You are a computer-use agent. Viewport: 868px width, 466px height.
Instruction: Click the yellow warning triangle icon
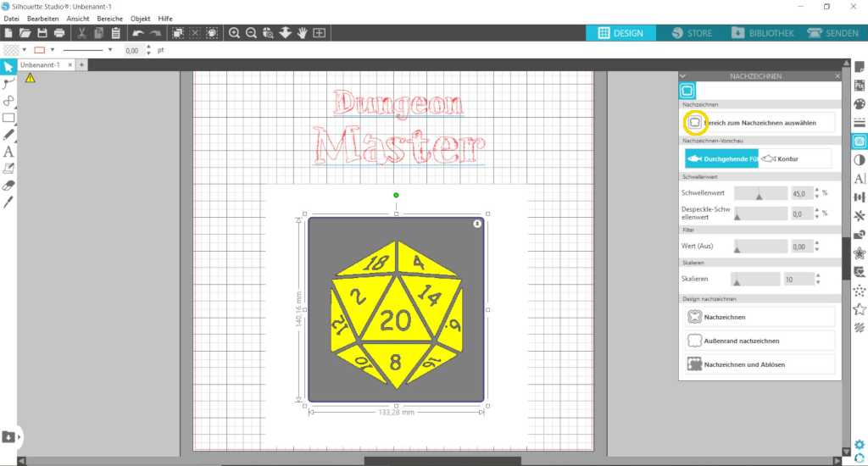[x=30, y=79]
